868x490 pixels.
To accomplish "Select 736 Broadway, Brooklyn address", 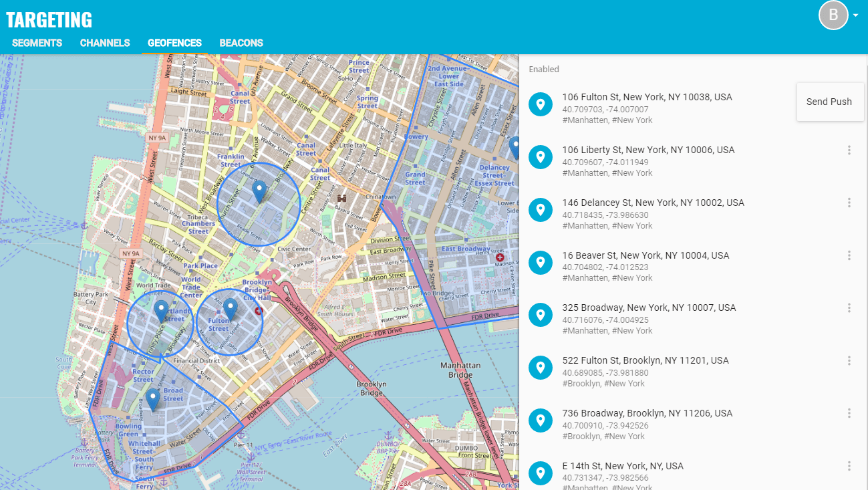I will click(x=647, y=413).
